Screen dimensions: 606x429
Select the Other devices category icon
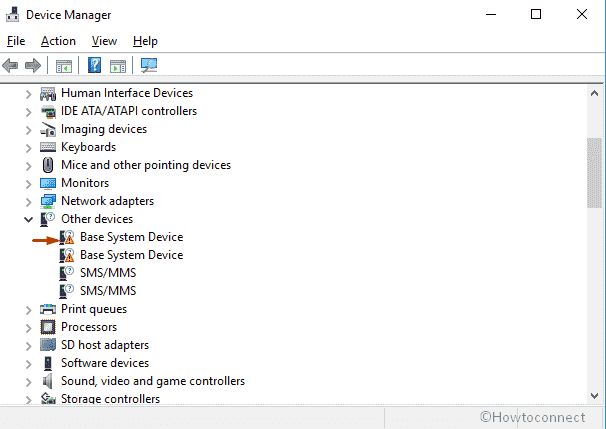tap(48, 219)
